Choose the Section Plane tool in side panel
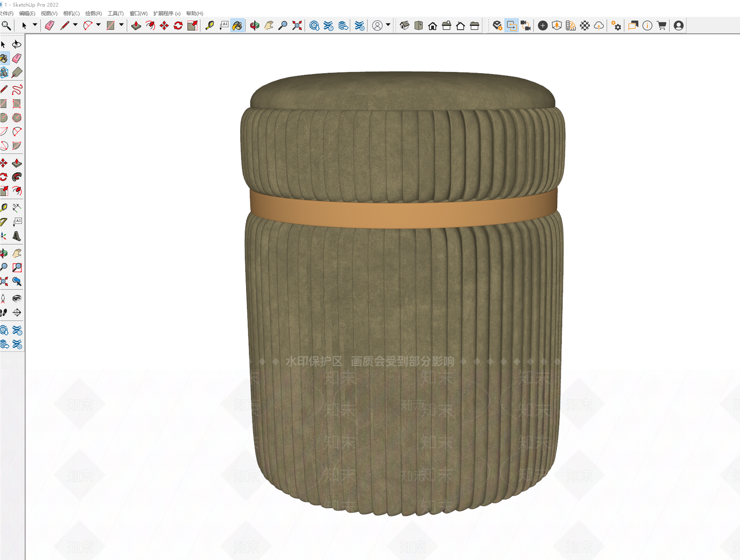 pos(17,313)
